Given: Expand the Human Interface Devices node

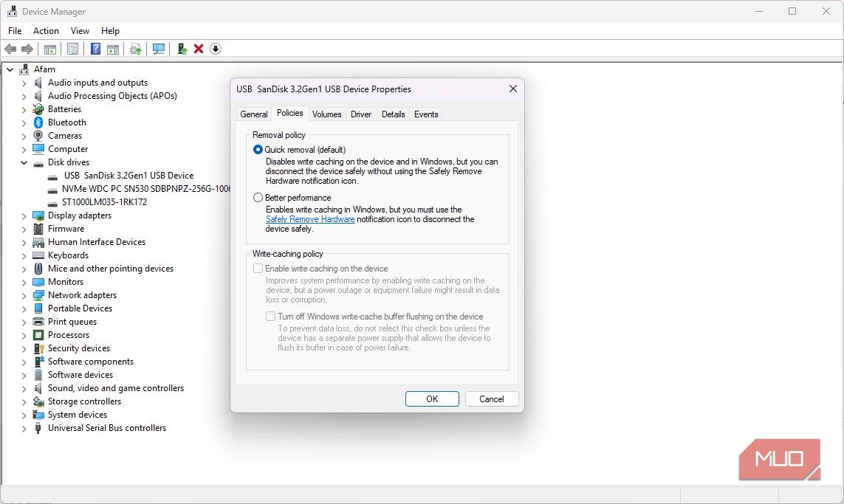Looking at the screenshot, I should (24, 242).
